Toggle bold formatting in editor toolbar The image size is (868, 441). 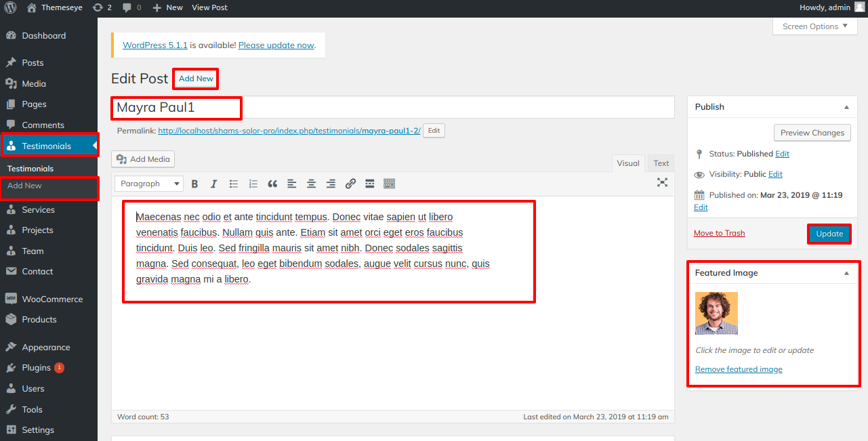(194, 184)
